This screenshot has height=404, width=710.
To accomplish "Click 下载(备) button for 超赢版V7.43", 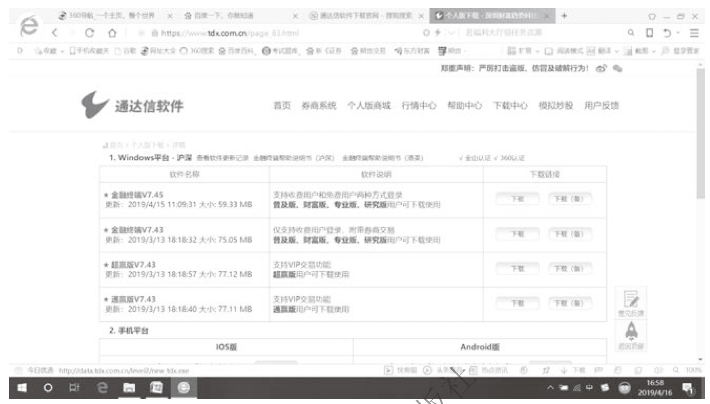I will [x=569, y=269].
